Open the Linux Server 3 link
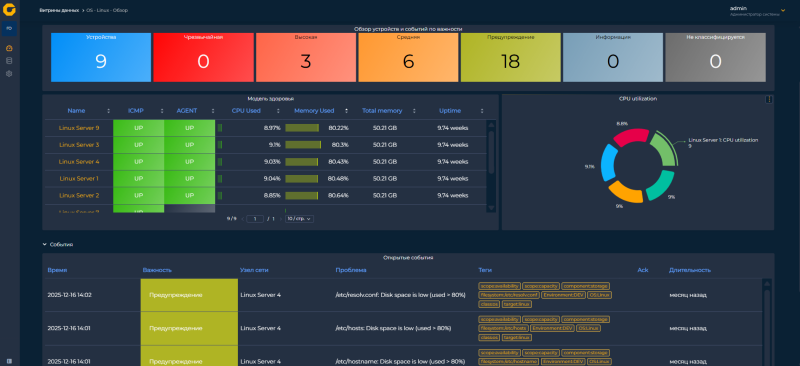The image size is (800, 366). [79, 145]
